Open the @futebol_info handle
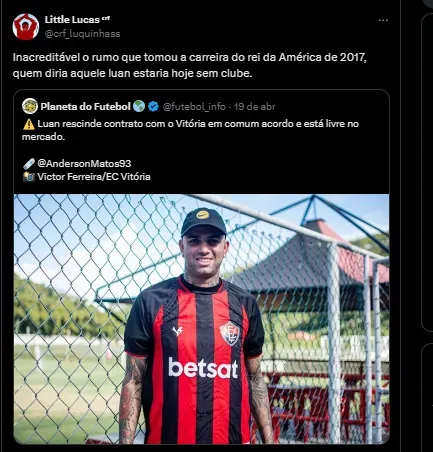Viewport: 433px width, 452px height. coord(194,107)
